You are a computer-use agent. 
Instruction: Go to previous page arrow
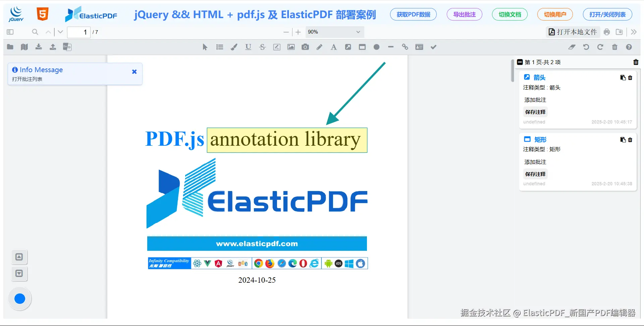point(48,32)
